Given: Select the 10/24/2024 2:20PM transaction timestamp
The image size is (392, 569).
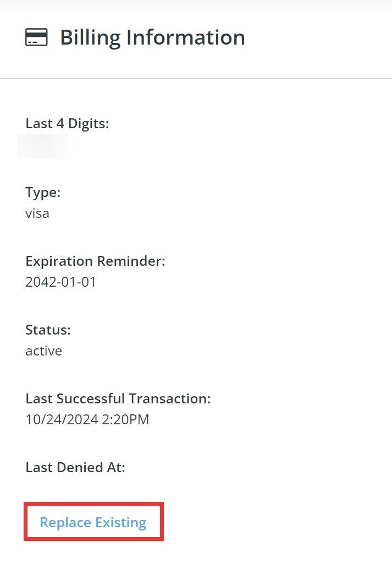Looking at the screenshot, I should [x=87, y=419].
